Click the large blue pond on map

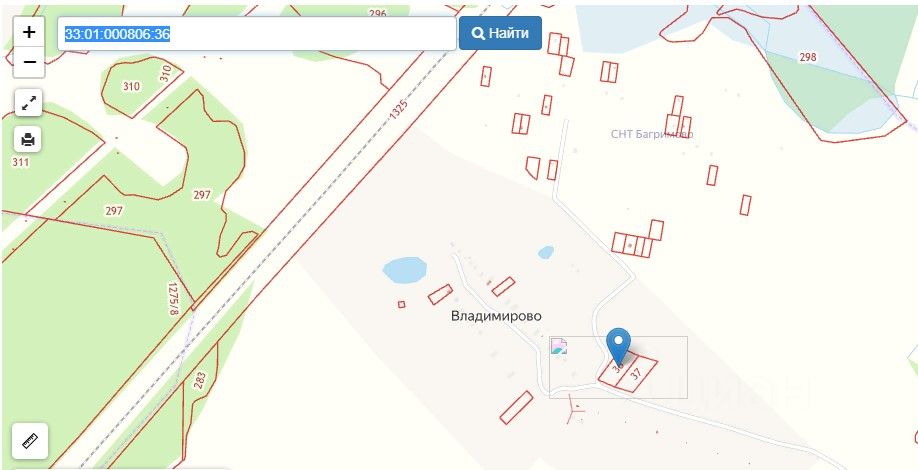(x=405, y=269)
